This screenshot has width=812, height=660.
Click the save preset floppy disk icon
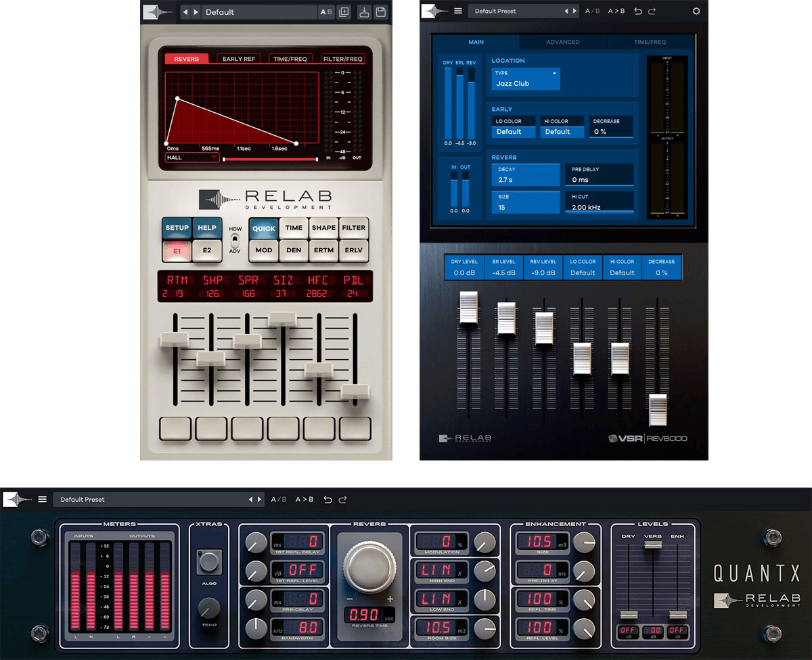(381, 12)
